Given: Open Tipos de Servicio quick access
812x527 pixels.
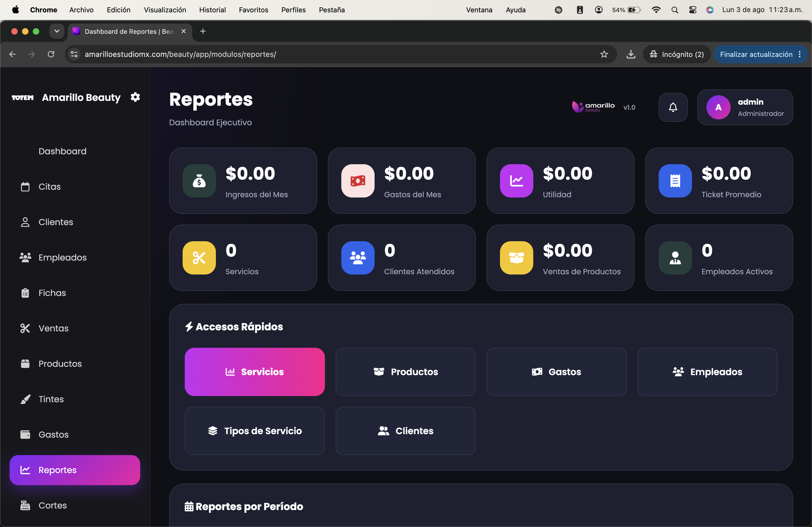Looking at the screenshot, I should (x=255, y=431).
